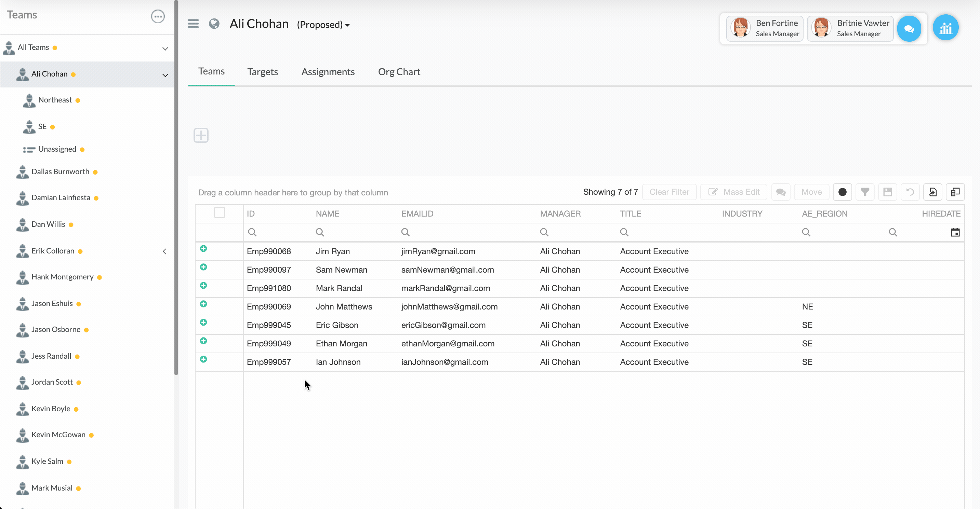Screen dimensions: 980x509
Task: Check the select-all rows checkbox
Action: (220, 212)
